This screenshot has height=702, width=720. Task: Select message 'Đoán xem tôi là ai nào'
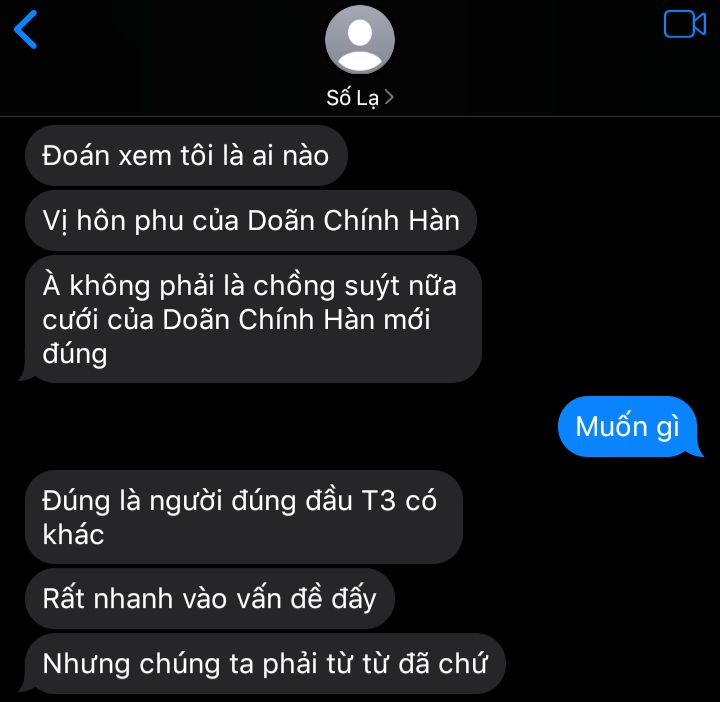click(x=186, y=156)
